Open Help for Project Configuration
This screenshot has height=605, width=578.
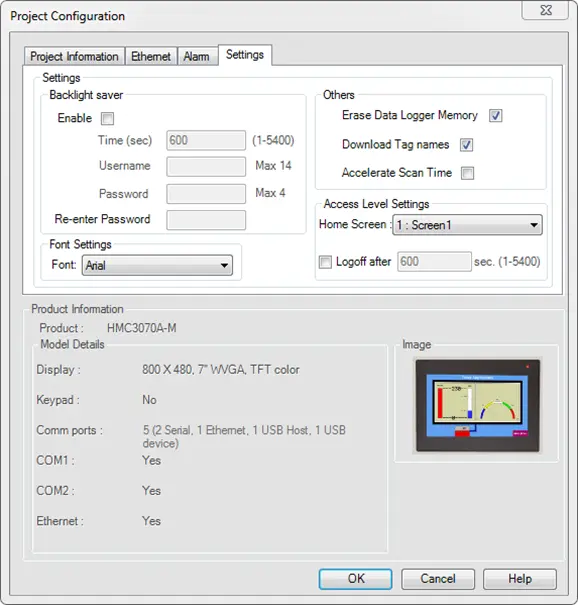(x=520, y=579)
